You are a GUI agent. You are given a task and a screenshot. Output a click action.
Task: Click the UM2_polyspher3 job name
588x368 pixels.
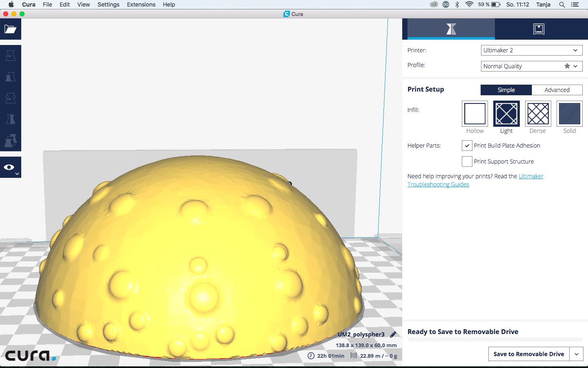point(361,334)
